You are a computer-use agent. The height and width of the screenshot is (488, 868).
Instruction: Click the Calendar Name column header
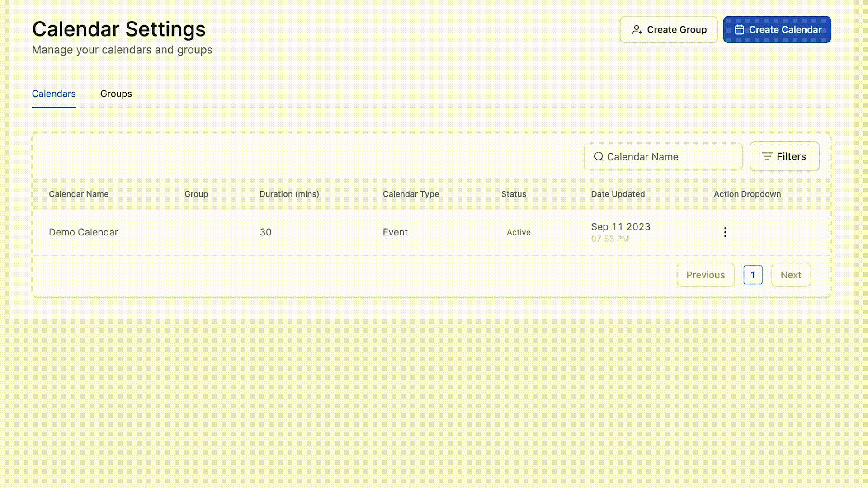pos(79,194)
